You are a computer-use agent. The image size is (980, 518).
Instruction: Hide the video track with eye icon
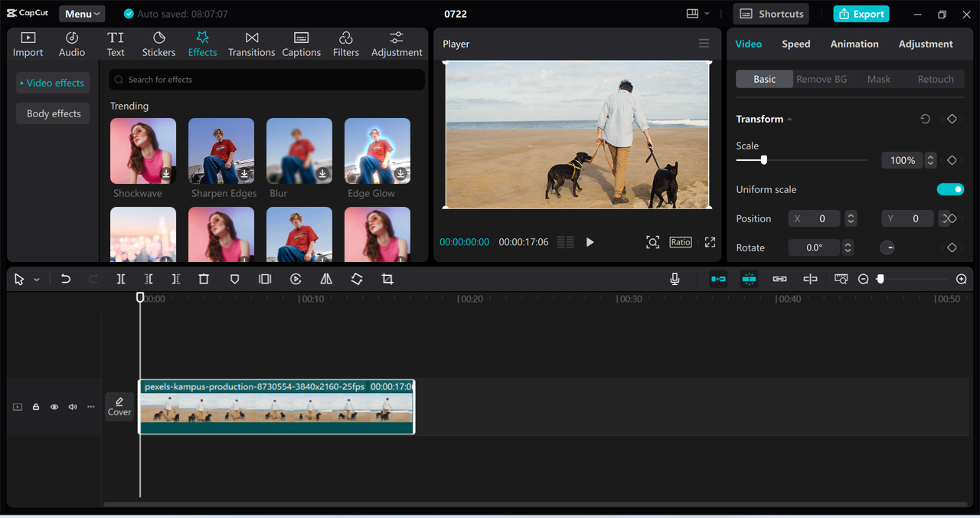(54, 407)
